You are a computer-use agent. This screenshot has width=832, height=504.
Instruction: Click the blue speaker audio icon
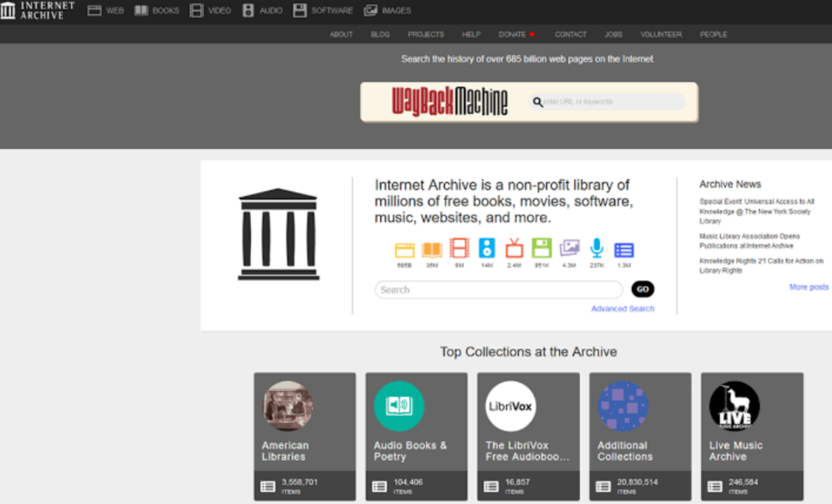(x=487, y=248)
